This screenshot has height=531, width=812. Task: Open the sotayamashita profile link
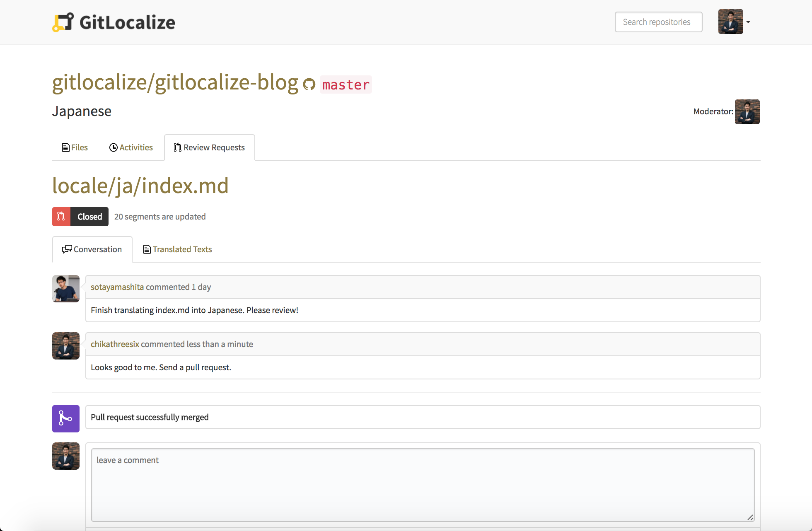[117, 287]
